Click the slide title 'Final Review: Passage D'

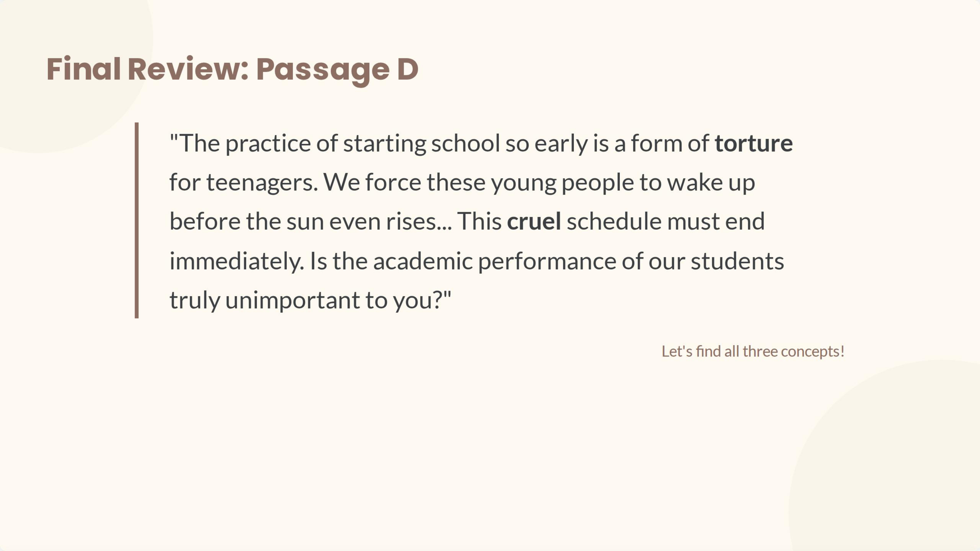click(x=232, y=70)
